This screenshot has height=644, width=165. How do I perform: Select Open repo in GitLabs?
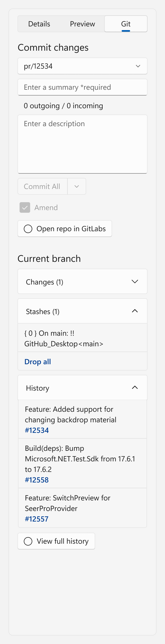coord(65,229)
